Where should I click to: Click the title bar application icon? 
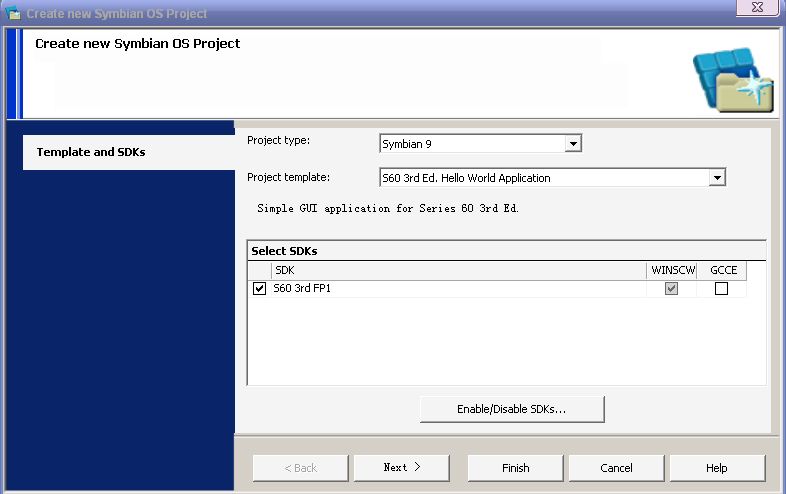pos(14,13)
